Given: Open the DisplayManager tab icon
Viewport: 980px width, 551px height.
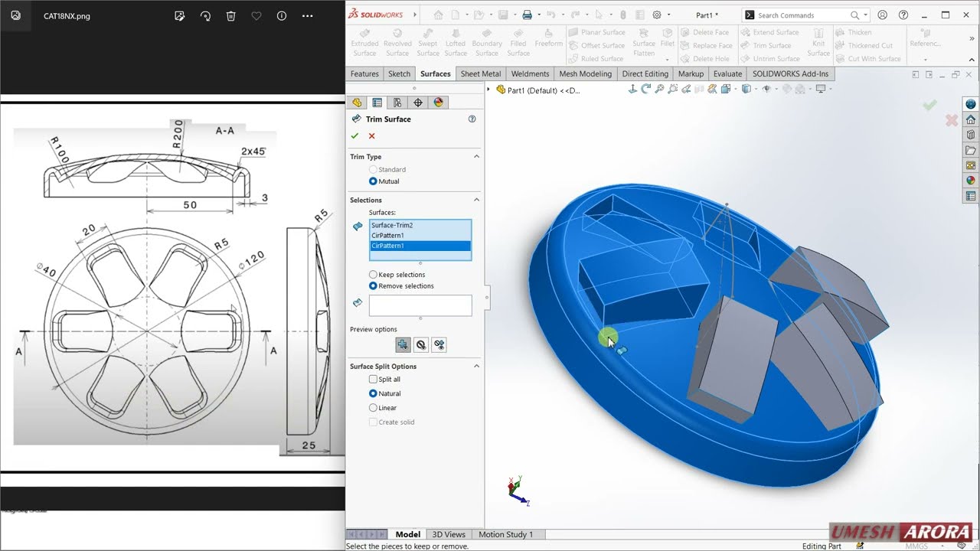Looking at the screenshot, I should click(x=438, y=103).
